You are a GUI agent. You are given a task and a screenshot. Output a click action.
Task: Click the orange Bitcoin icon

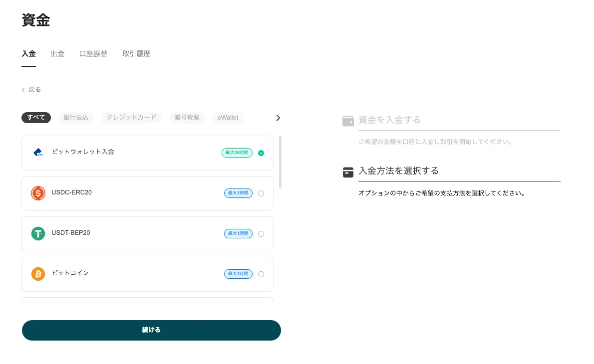pyautogui.click(x=38, y=274)
